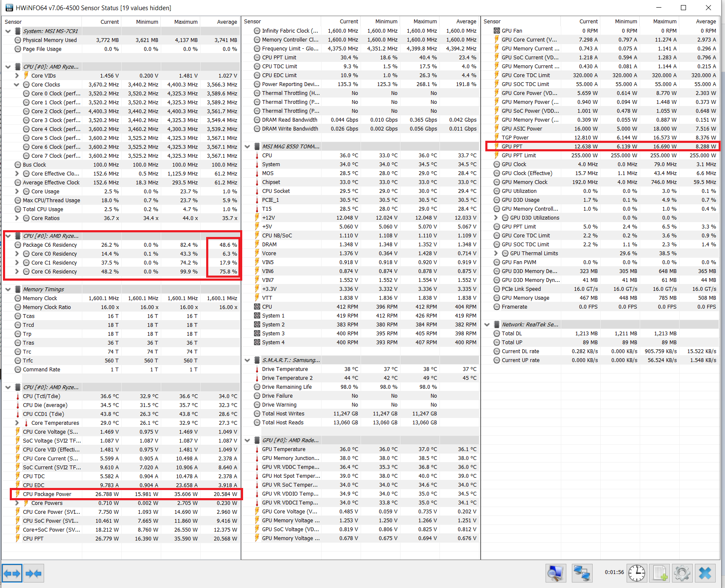Expand the Core C0 Residency row
725x588 pixels.
pyautogui.click(x=17, y=254)
